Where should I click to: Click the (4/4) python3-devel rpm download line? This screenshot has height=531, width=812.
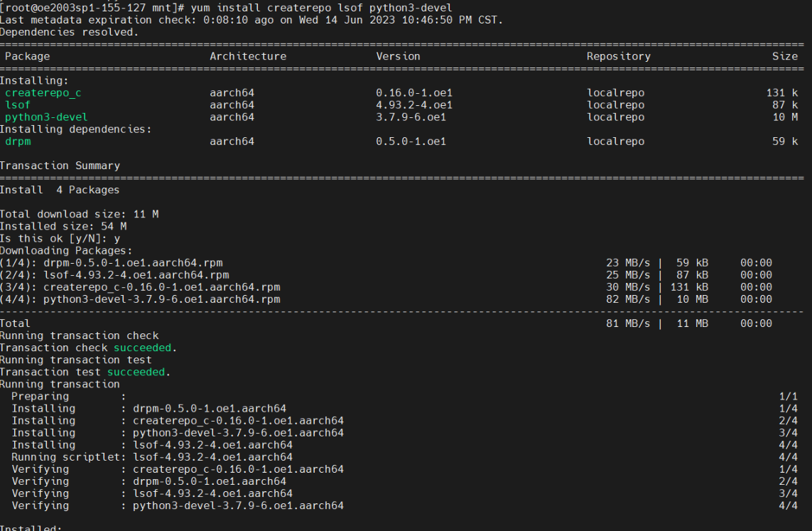click(x=140, y=299)
